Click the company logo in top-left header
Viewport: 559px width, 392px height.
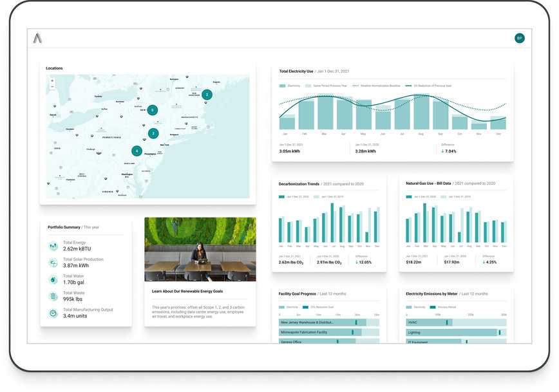click(x=38, y=39)
